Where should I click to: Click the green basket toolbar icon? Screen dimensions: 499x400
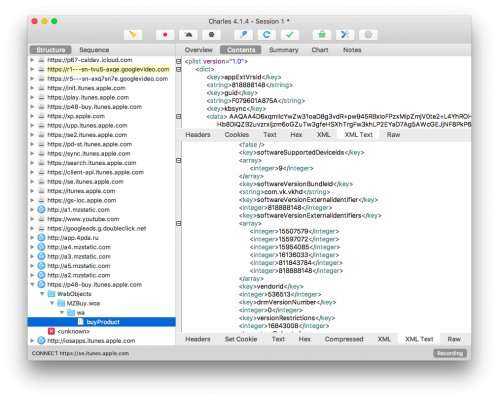pos(322,35)
